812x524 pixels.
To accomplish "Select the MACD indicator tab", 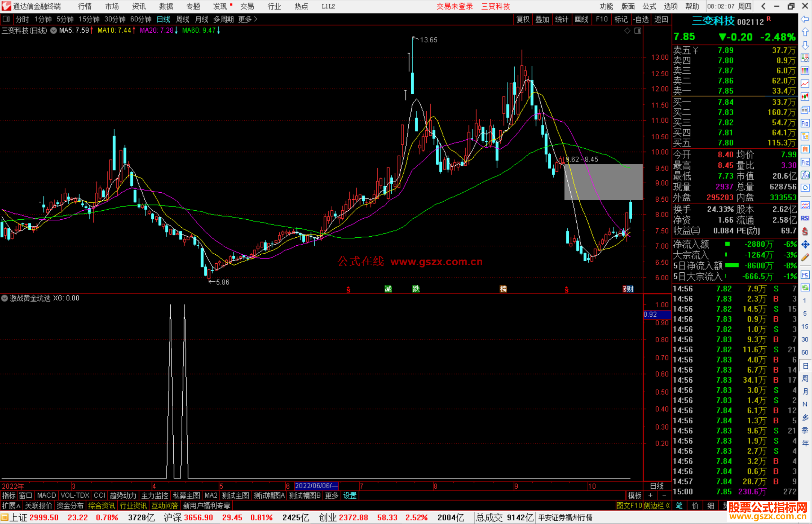I will [47, 495].
